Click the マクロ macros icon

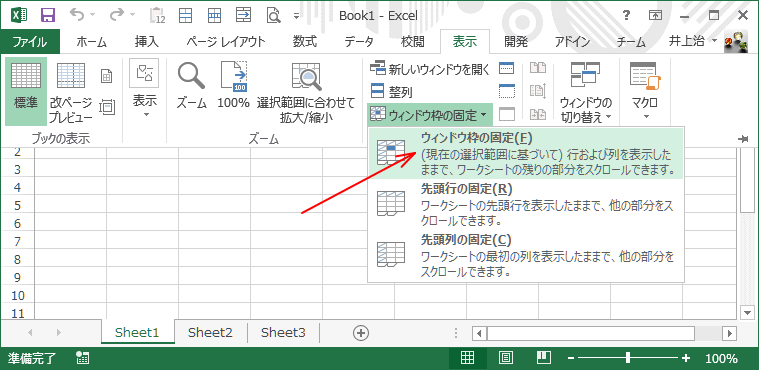(x=645, y=77)
